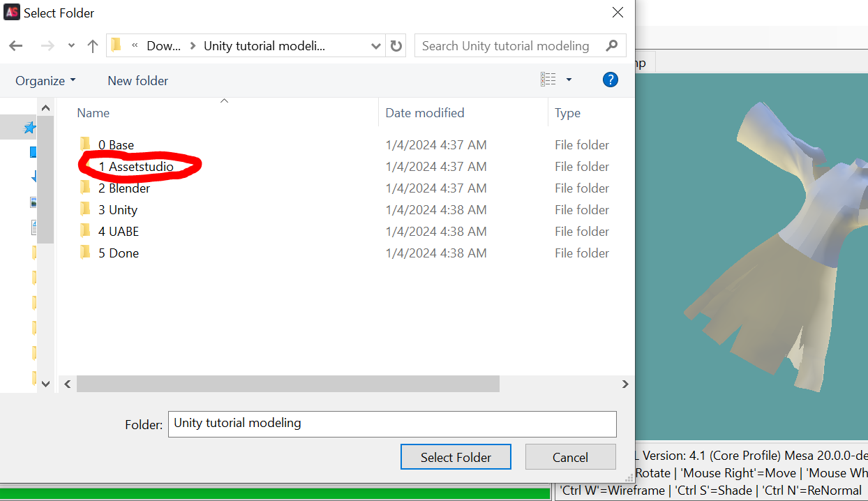Click the address bar folder icon
The height and width of the screenshot is (501, 868).
click(117, 45)
